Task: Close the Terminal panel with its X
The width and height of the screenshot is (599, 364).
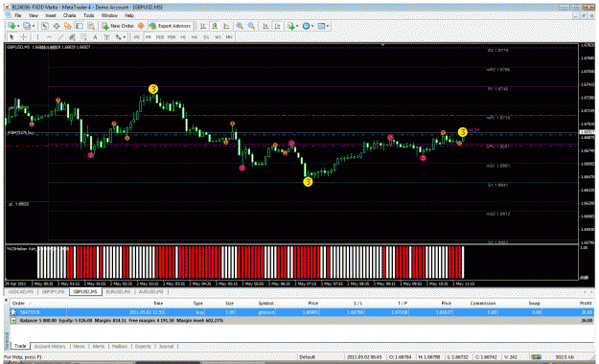Action: click(6, 301)
